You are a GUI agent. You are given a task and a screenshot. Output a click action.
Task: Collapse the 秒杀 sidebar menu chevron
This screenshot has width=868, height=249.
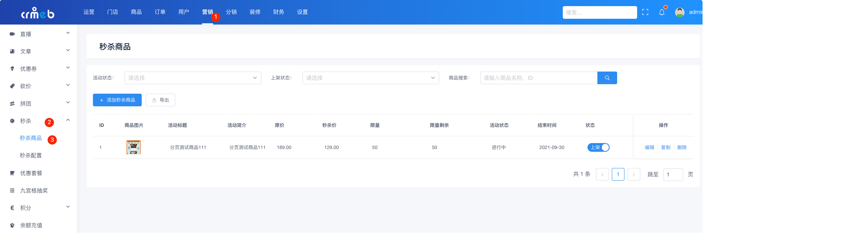(x=68, y=120)
